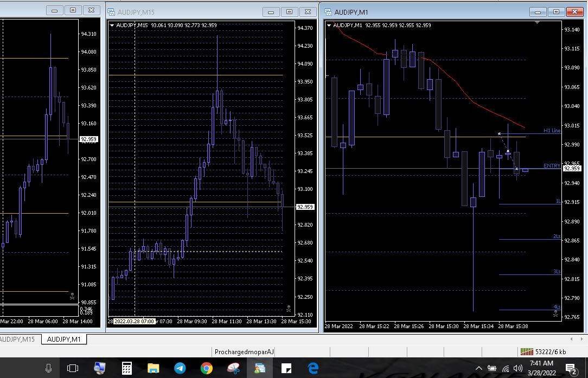Click the Task View taskbar button

pos(73,368)
